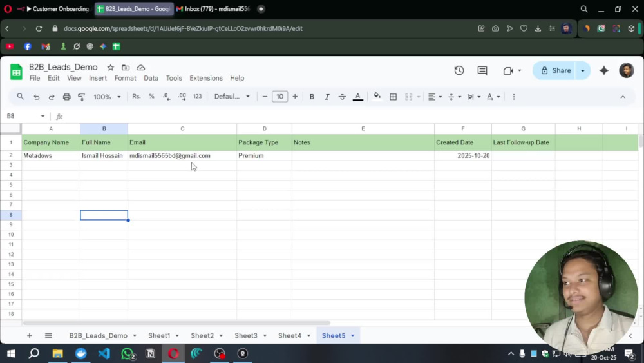644x363 pixels.
Task: Open the borders tool
Action: 393,97
